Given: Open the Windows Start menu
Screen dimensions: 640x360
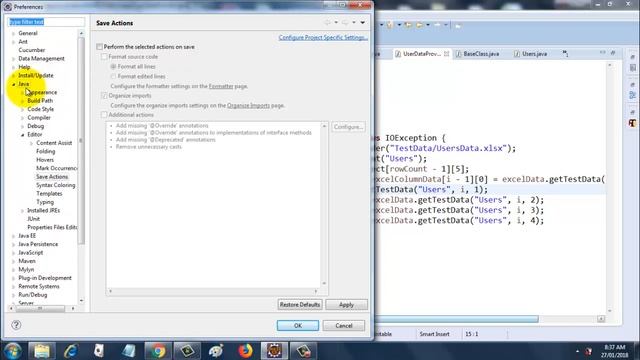Looking at the screenshot, I should coord(12,351).
